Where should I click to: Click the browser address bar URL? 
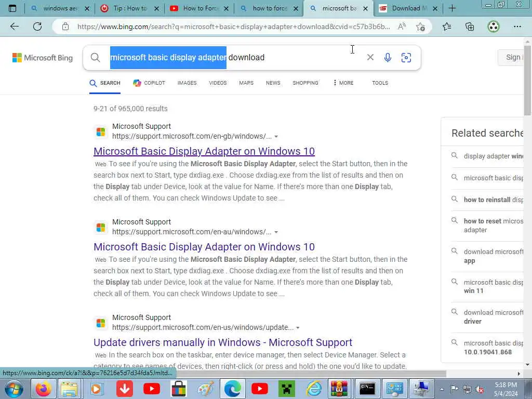point(233,26)
